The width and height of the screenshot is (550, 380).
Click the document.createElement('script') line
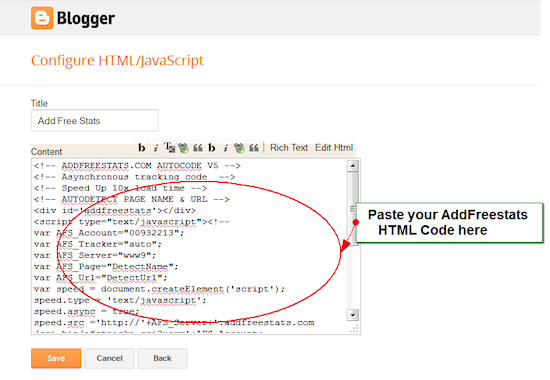[160, 289]
